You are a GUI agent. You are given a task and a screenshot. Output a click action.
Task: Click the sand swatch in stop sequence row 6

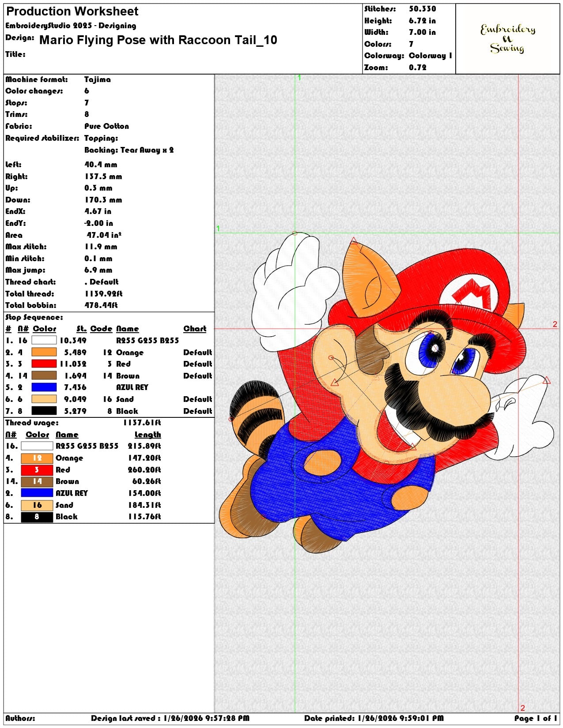pos(44,399)
